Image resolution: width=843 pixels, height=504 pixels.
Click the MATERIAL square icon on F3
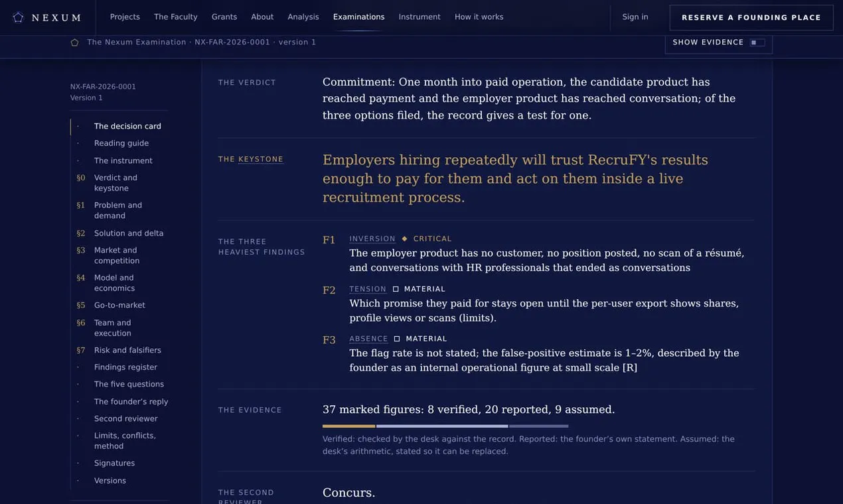(x=397, y=339)
